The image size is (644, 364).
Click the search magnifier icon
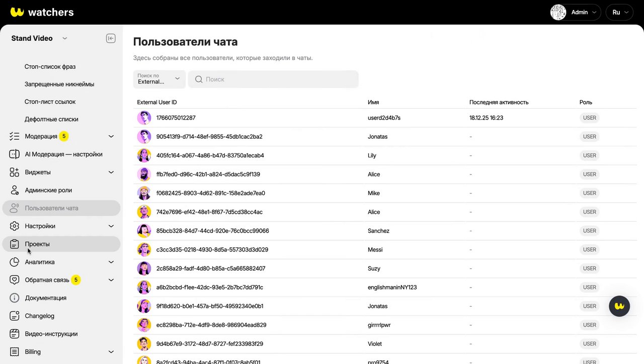[199, 79]
